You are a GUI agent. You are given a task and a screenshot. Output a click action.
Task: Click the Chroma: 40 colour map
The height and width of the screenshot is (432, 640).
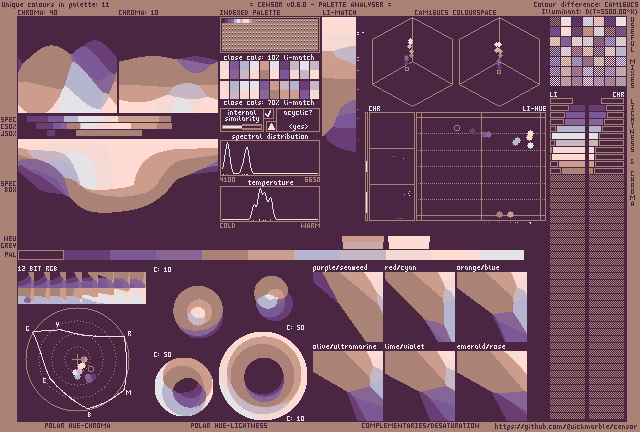click(67, 65)
